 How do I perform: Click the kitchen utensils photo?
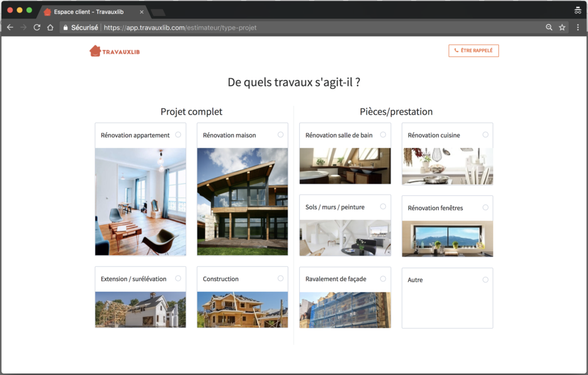point(447,166)
